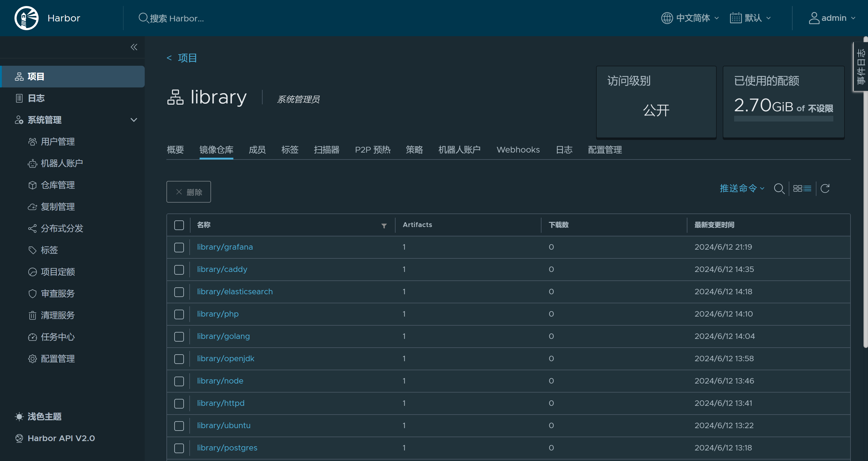The width and height of the screenshot is (868, 461).
Task: Click the quota usage progress bar
Action: [783, 118]
